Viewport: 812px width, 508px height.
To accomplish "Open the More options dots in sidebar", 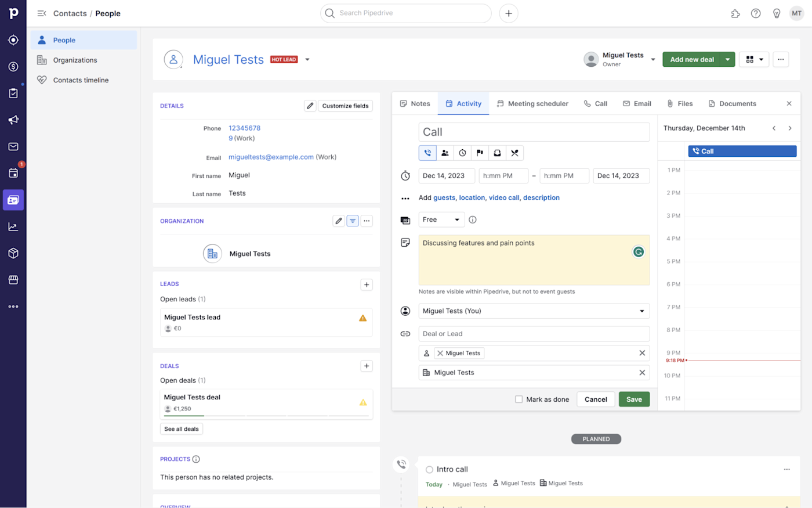I will point(13,307).
